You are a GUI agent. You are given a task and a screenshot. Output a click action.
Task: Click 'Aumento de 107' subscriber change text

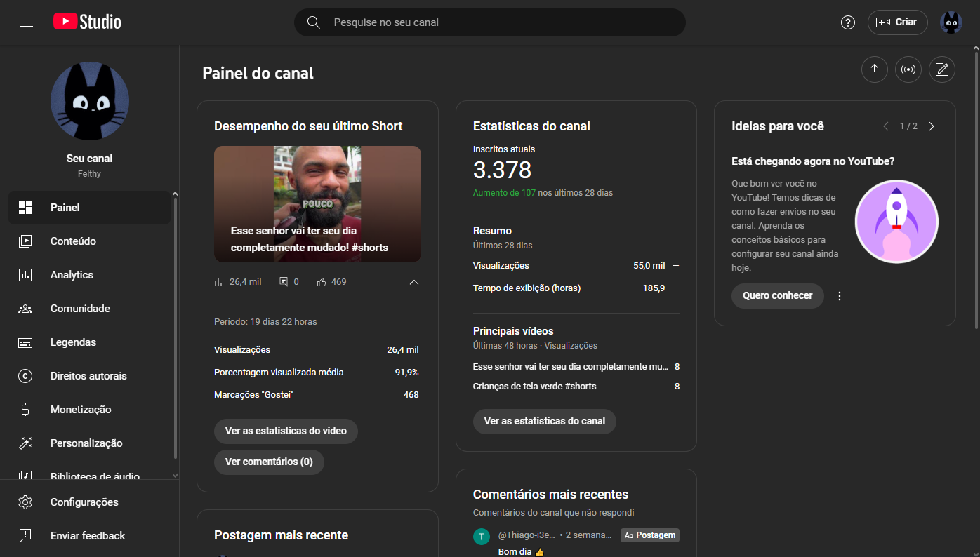pyautogui.click(x=504, y=193)
